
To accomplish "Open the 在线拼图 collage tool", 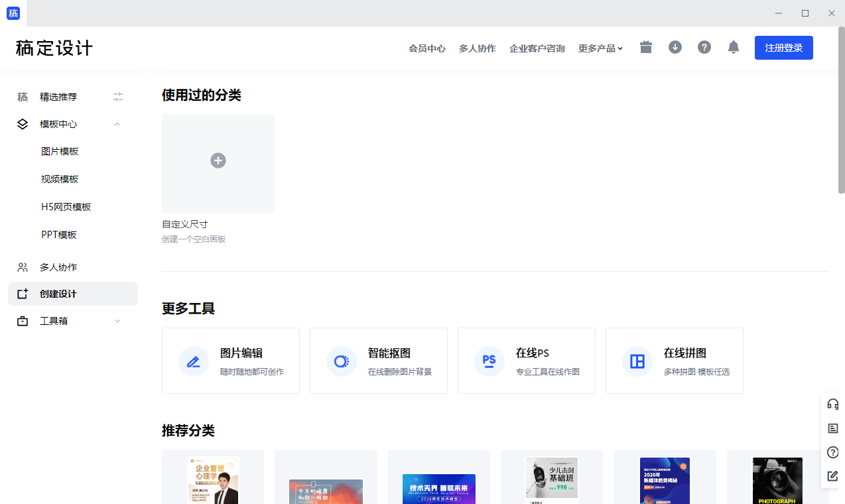I will point(674,361).
